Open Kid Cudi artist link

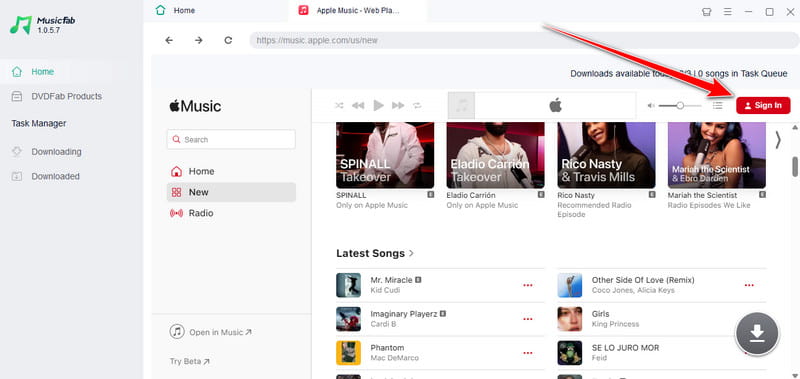385,290
